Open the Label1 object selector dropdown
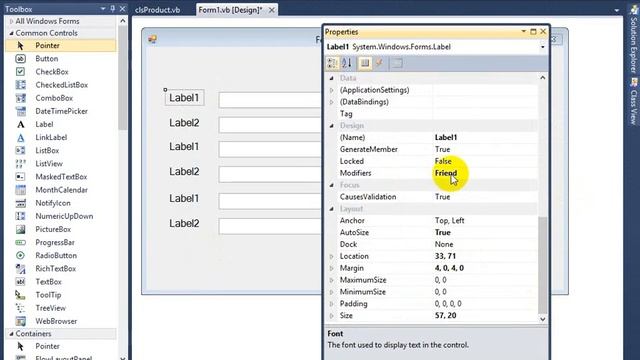Screen dimensions: 640x360 click(x=542, y=47)
